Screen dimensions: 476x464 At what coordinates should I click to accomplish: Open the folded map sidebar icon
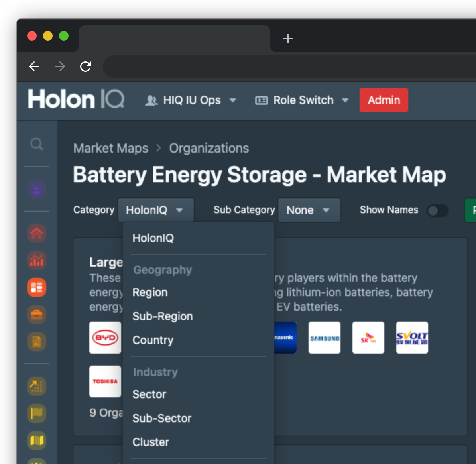37,440
